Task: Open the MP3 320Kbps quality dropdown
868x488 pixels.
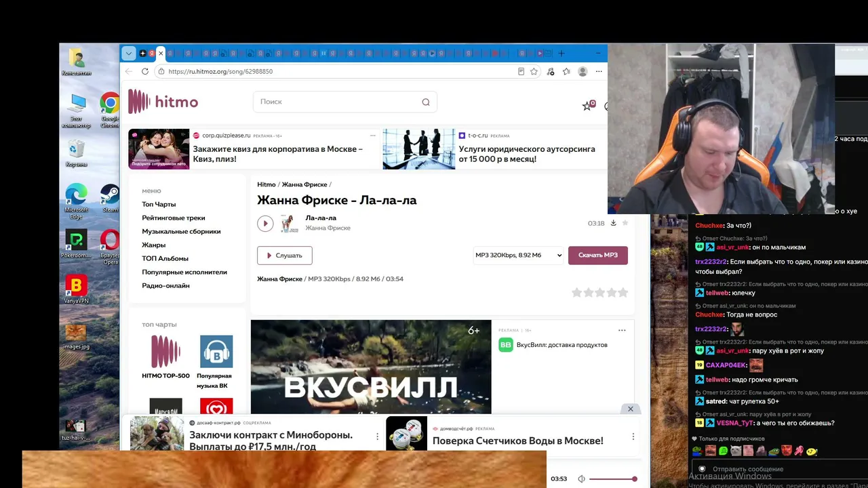Action: click(519, 256)
